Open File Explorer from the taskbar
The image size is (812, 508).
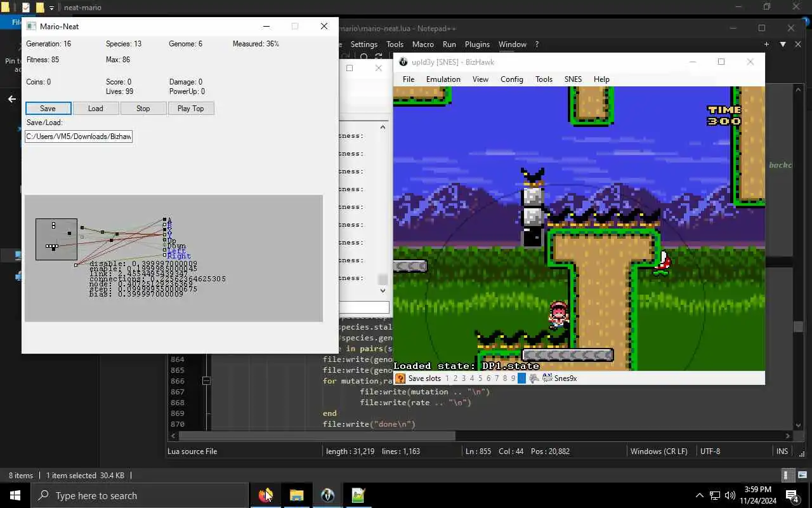coord(296,495)
